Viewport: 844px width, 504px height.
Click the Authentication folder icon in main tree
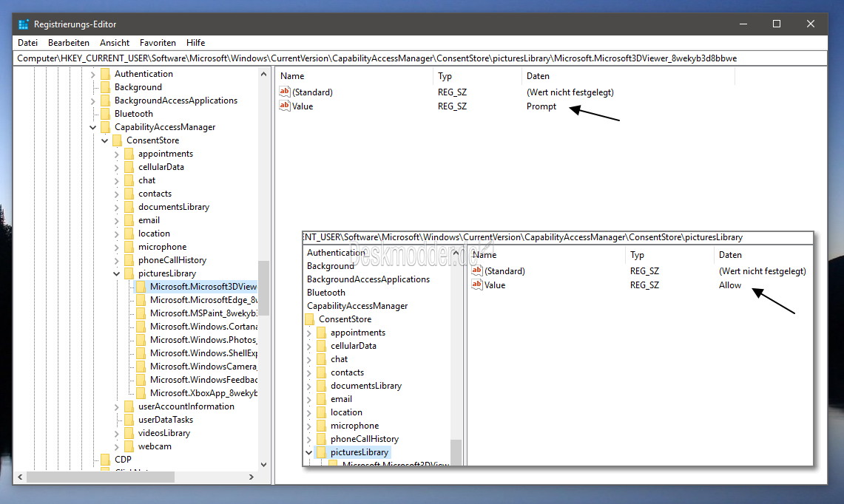pyautogui.click(x=106, y=74)
